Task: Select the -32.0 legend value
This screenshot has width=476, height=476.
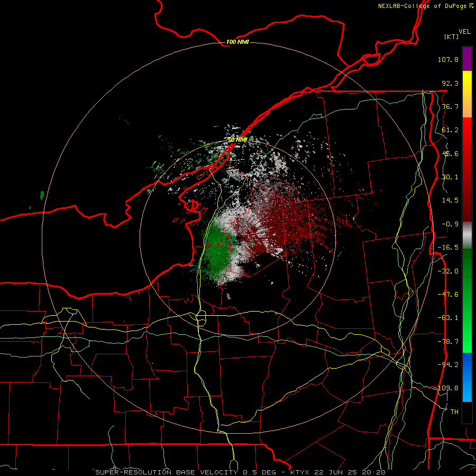Action: point(448,271)
